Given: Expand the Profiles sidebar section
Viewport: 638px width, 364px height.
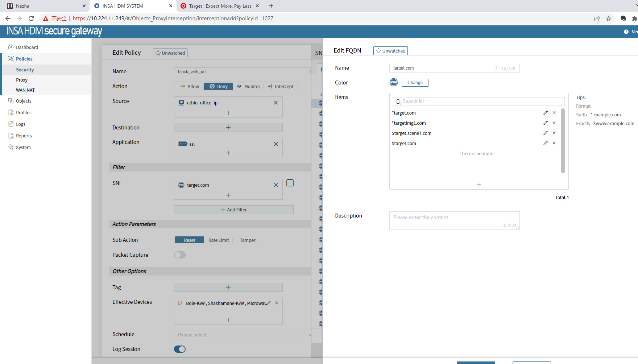Looking at the screenshot, I should pyautogui.click(x=24, y=112).
